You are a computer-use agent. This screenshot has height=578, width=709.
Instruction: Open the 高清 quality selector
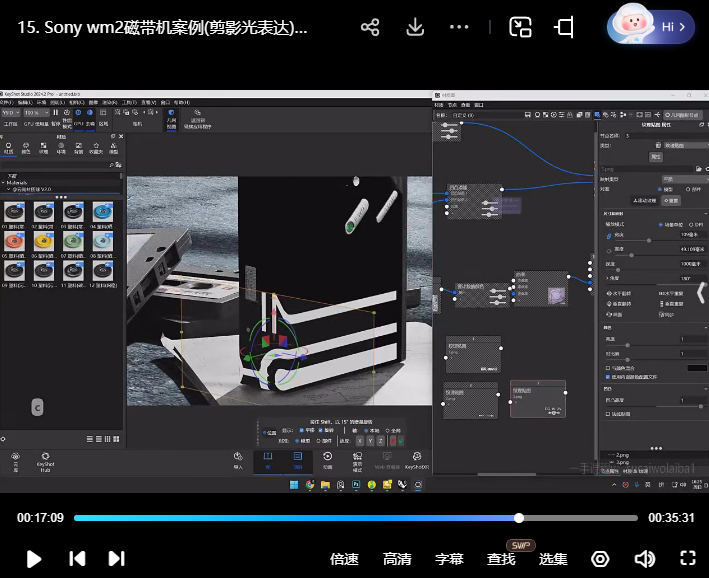(x=397, y=559)
